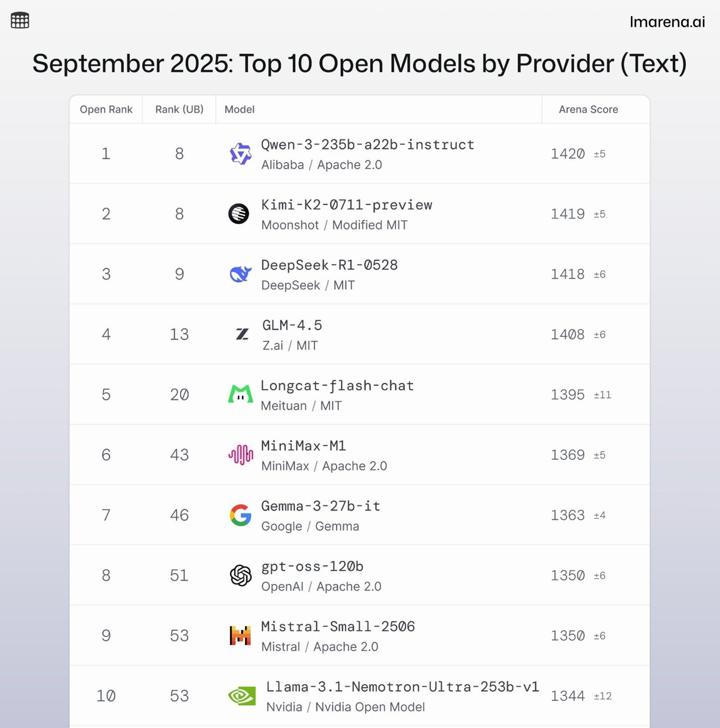This screenshot has width=720, height=728.
Task: Click the Meituan Longcat logo icon
Action: tap(240, 394)
